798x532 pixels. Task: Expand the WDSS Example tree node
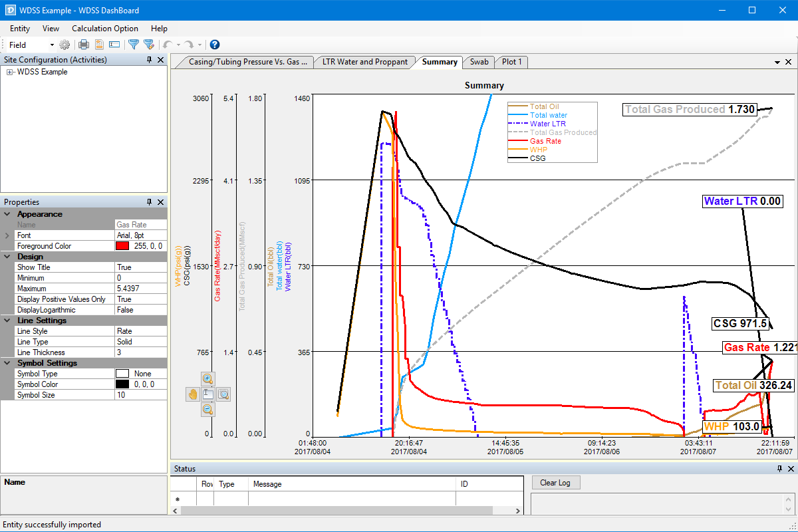(9, 72)
